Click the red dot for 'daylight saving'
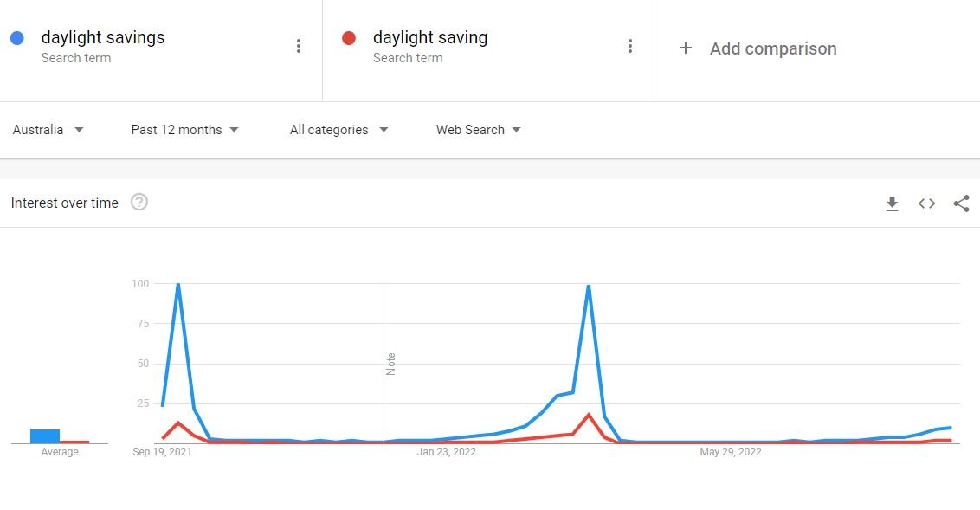 click(349, 38)
